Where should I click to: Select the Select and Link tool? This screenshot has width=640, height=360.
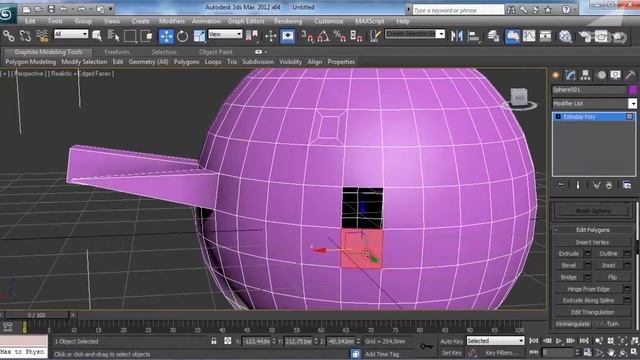[x=9, y=36]
